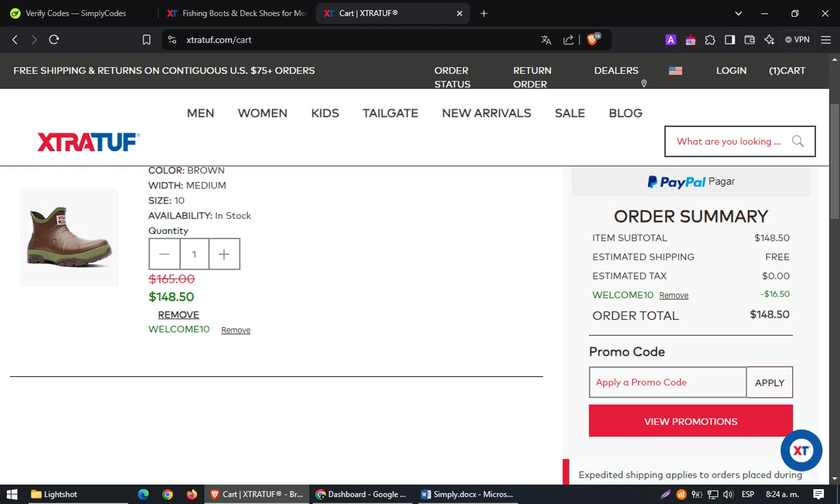This screenshot has height=504, width=840.
Task: Switch to Fishing Boots & Deck Shoes tab
Action: pyautogui.click(x=237, y=13)
